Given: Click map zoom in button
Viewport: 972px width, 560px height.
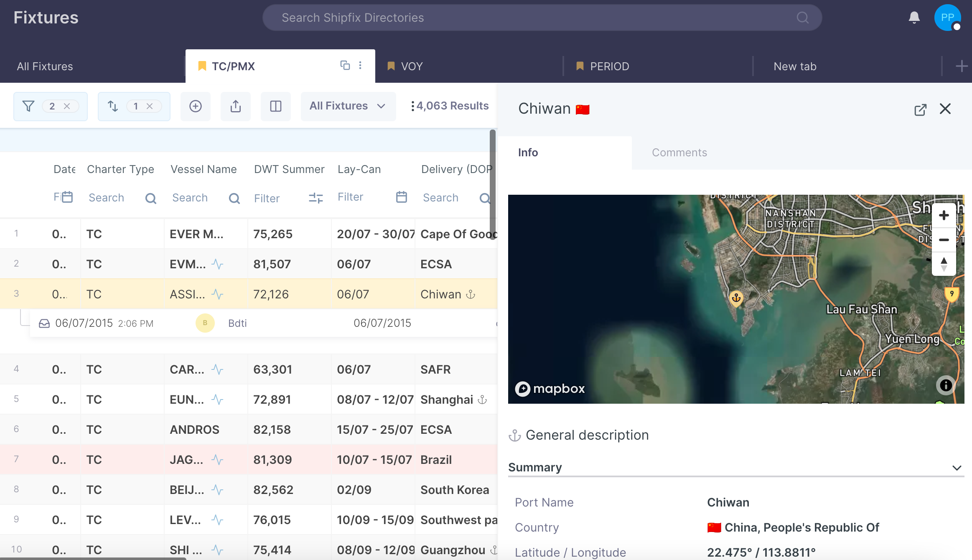Looking at the screenshot, I should point(944,216).
